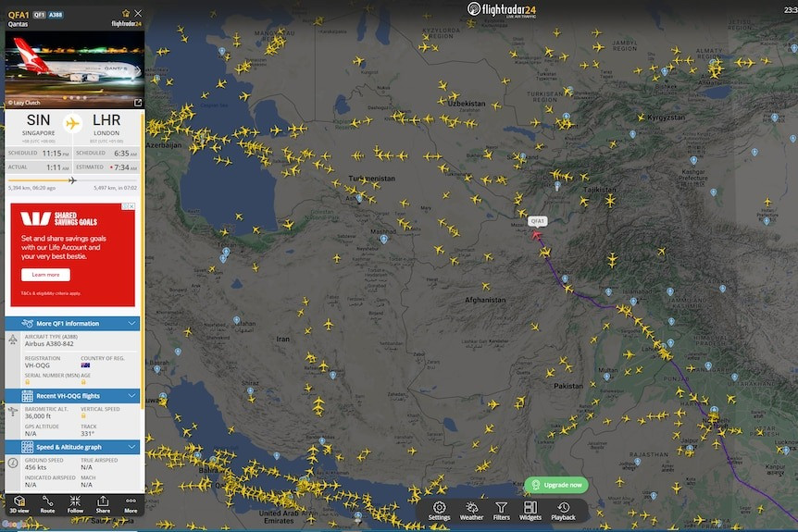The height and width of the screenshot is (532, 798).
Task: Click the graph icon on Speed & Altitude
Action: click(28, 447)
